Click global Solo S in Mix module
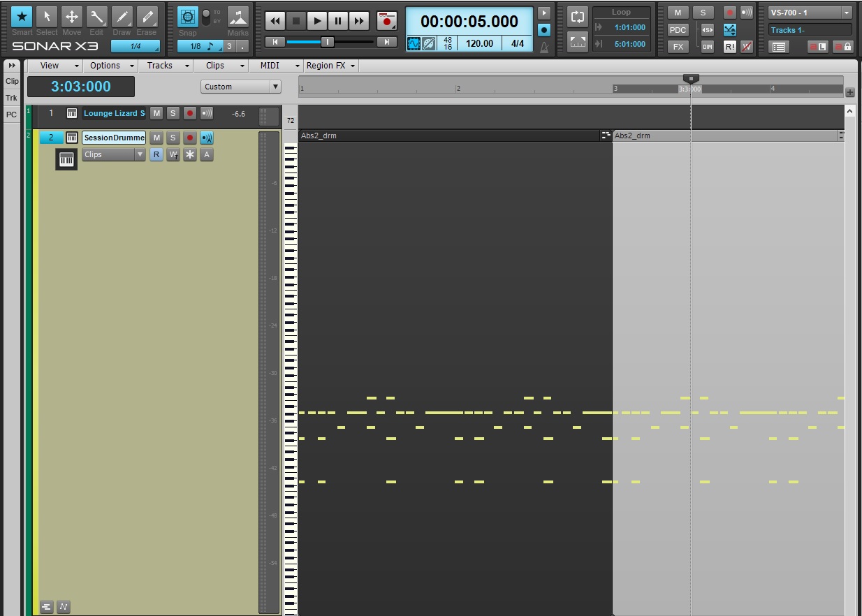 [703, 13]
